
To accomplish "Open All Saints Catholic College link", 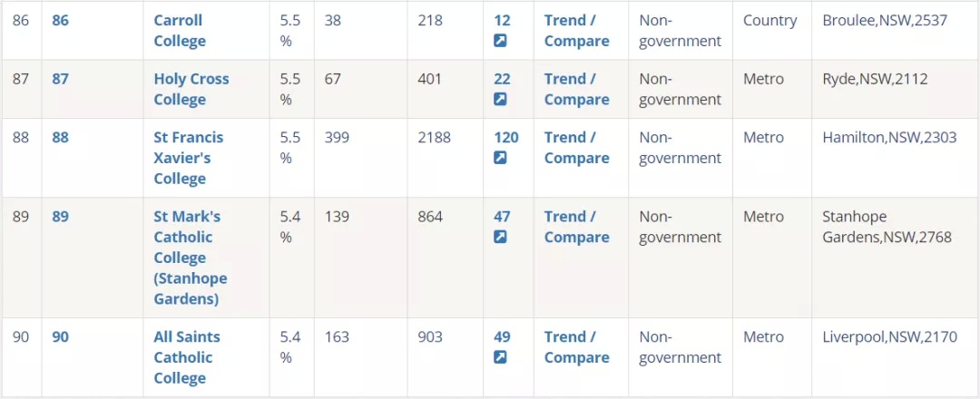I will [187, 358].
